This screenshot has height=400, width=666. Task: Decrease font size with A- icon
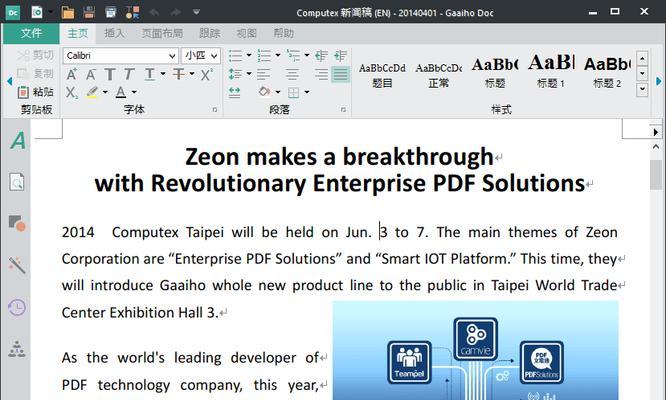[x=90, y=74]
